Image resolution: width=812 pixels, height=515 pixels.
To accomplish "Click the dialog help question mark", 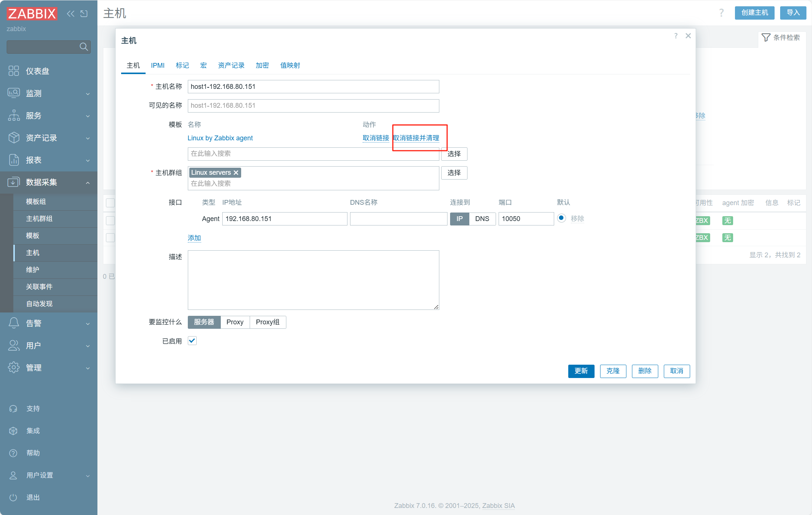I will click(676, 36).
